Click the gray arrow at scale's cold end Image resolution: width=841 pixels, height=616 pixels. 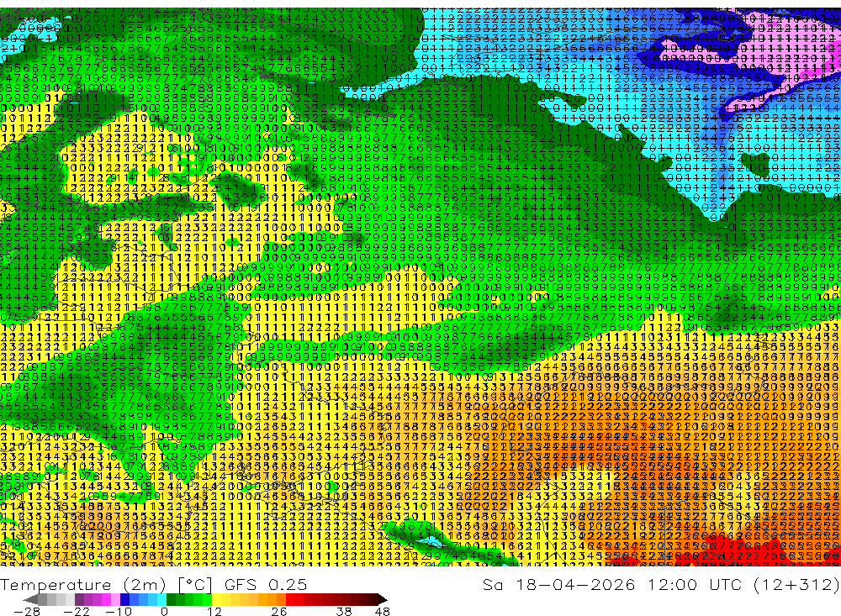point(30,599)
